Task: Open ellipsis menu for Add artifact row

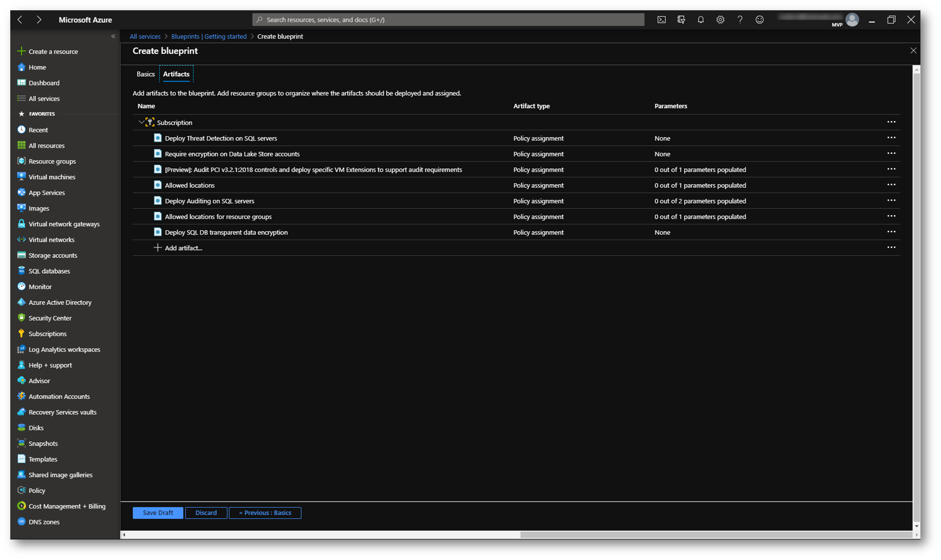Action: 891,247
